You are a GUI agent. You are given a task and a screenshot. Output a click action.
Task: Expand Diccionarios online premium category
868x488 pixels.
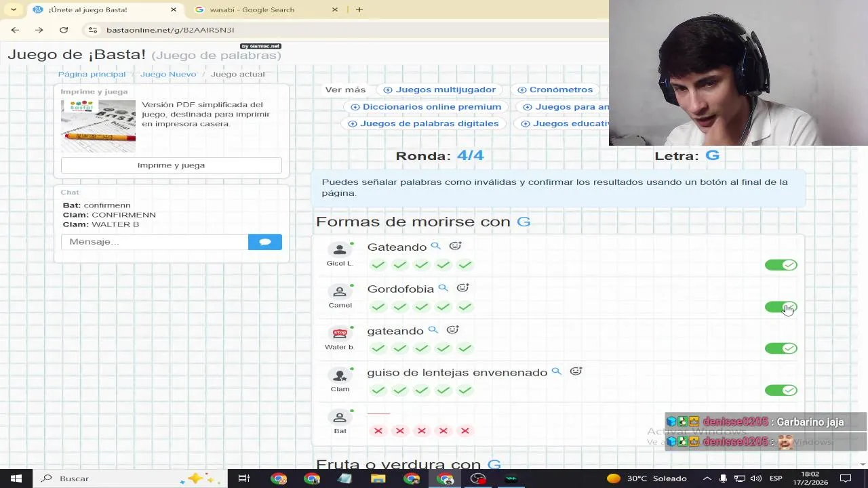tap(426, 106)
